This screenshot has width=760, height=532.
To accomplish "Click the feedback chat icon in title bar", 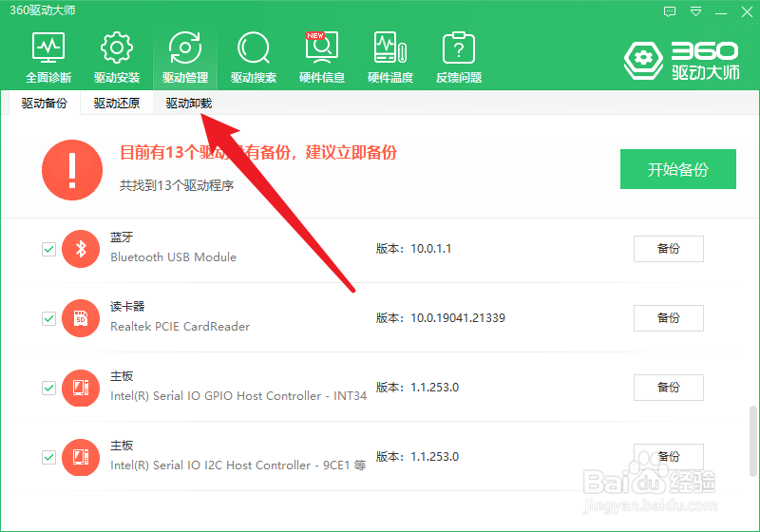I will pyautogui.click(x=670, y=11).
